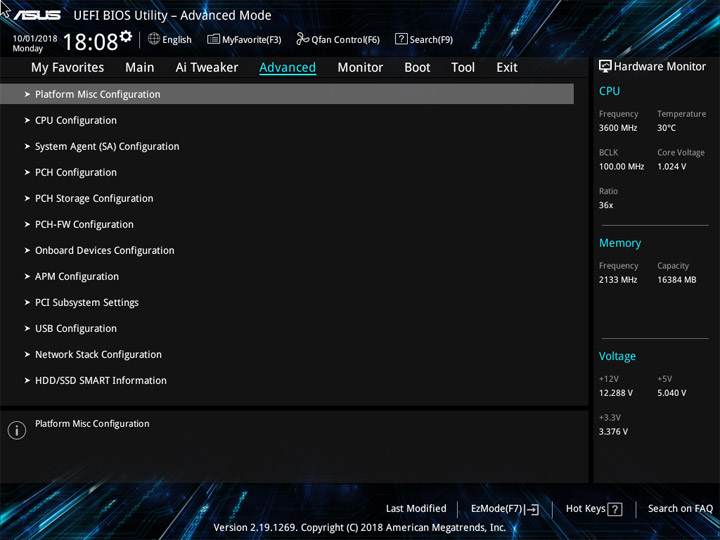Click the Memory section heading
Screen dimensions: 720x540
(x=620, y=243)
